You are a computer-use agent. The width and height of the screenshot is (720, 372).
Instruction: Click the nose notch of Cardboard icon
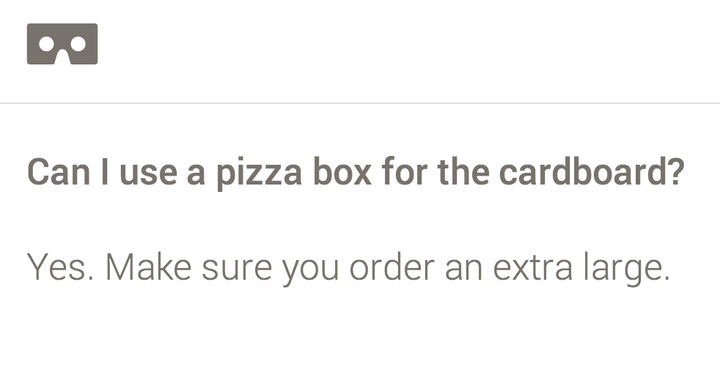[62, 57]
